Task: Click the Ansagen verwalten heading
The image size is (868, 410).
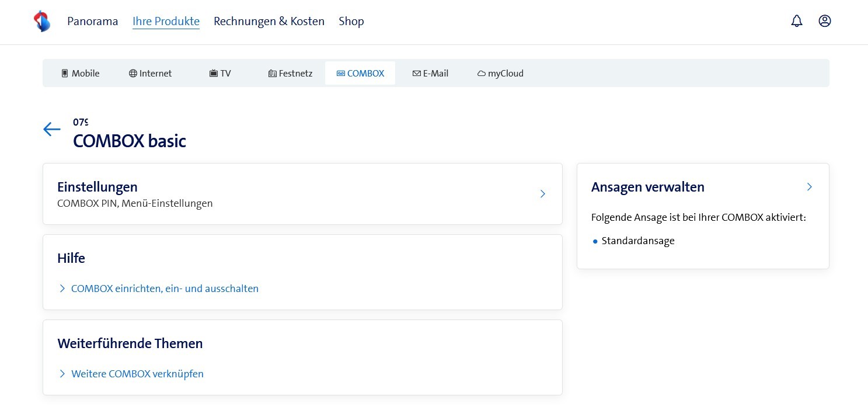Action: tap(647, 187)
